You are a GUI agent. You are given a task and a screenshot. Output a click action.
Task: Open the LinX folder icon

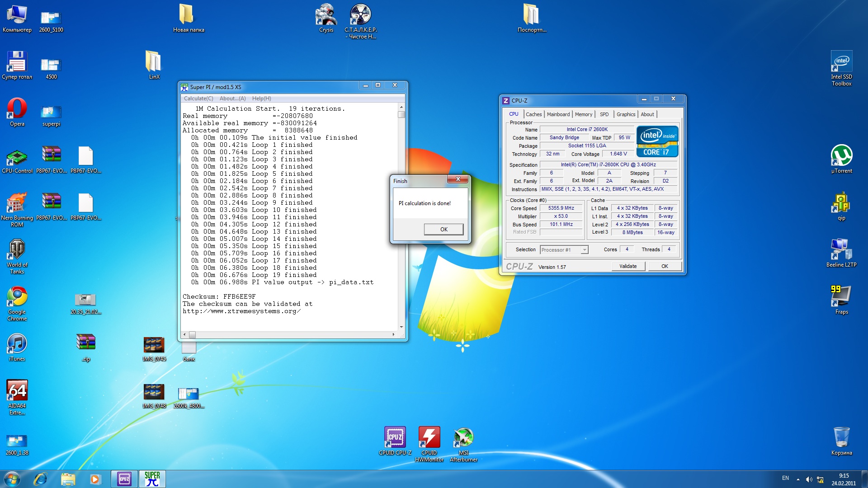tap(154, 66)
